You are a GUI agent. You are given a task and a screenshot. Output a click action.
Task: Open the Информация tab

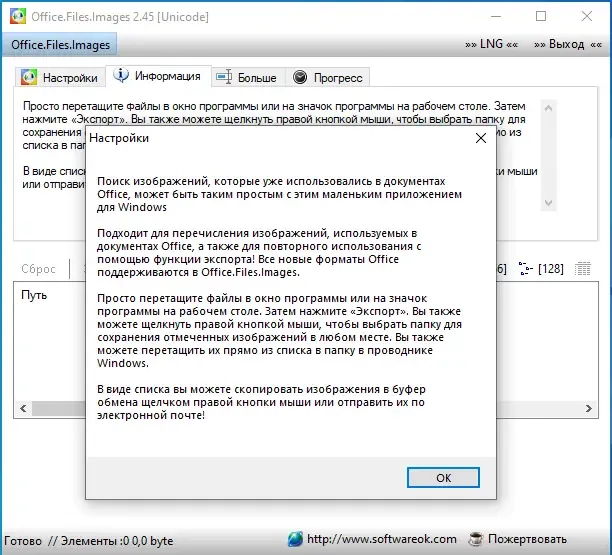[158, 76]
